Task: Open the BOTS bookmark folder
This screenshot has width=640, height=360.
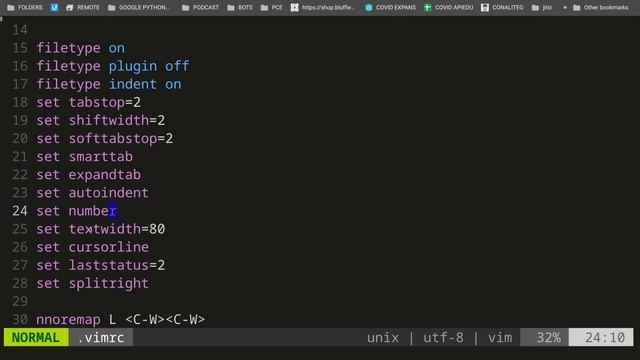Action: coord(240,7)
